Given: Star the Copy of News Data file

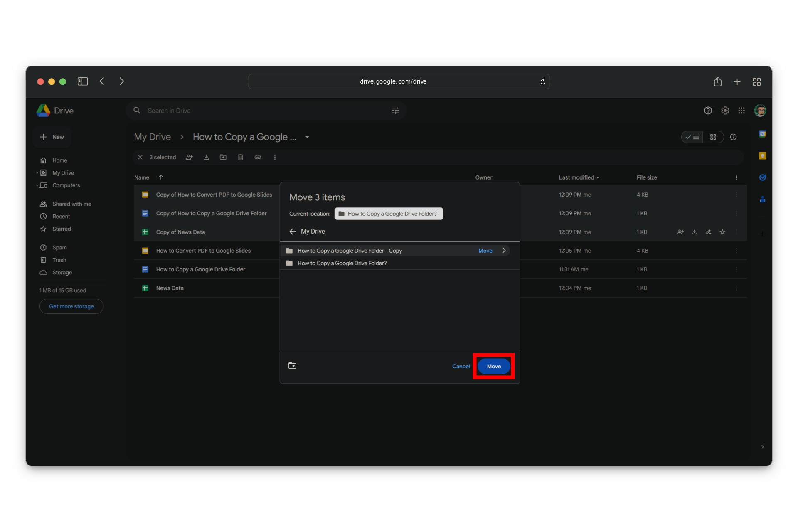Looking at the screenshot, I should pyautogui.click(x=722, y=232).
